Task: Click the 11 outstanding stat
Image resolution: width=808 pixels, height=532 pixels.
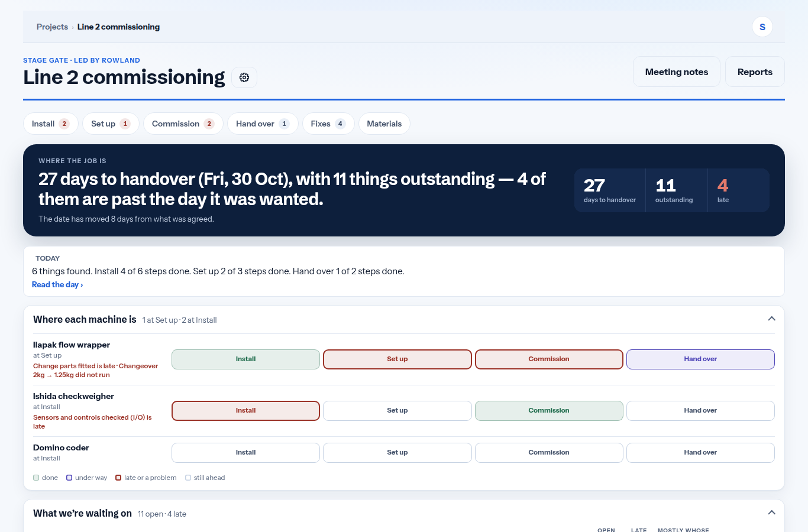Action: point(677,190)
